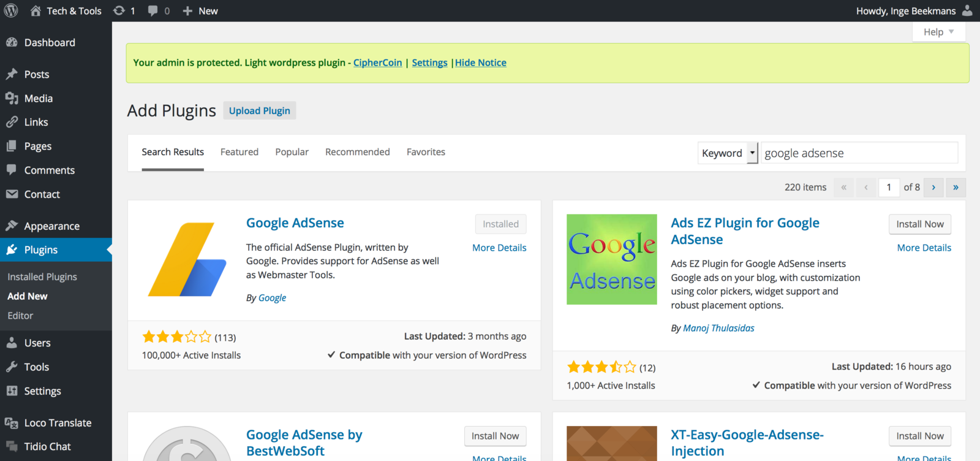The width and height of the screenshot is (980, 461).
Task: Click the current page number field
Action: [889, 187]
